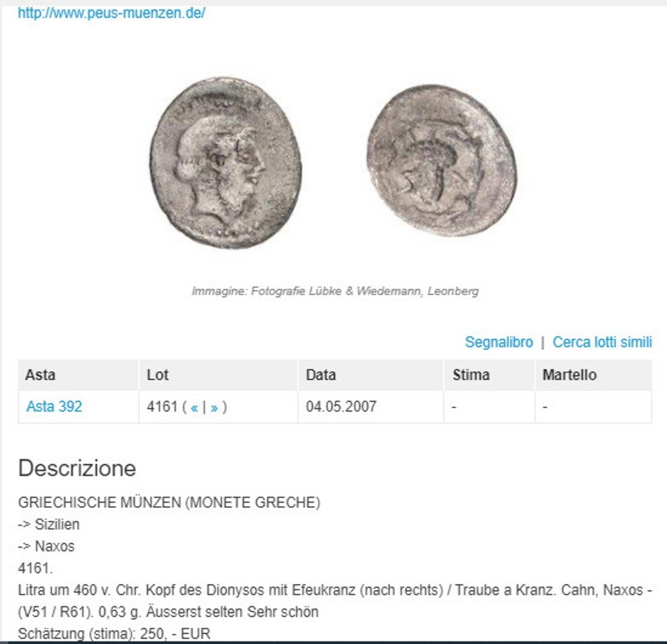The height and width of the screenshot is (644, 667).
Task: Open the peus-muenzen.de website link
Action: coord(111,13)
